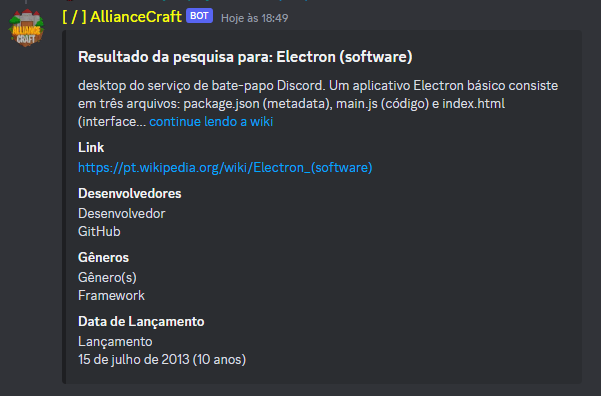Click the embed's left colored border strip
Image resolution: width=601 pixels, height=396 pixels.
coord(64,207)
